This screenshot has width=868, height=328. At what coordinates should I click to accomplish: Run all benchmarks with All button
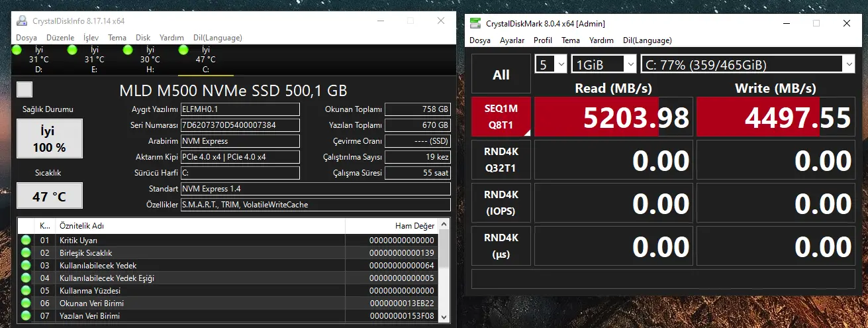click(x=501, y=75)
